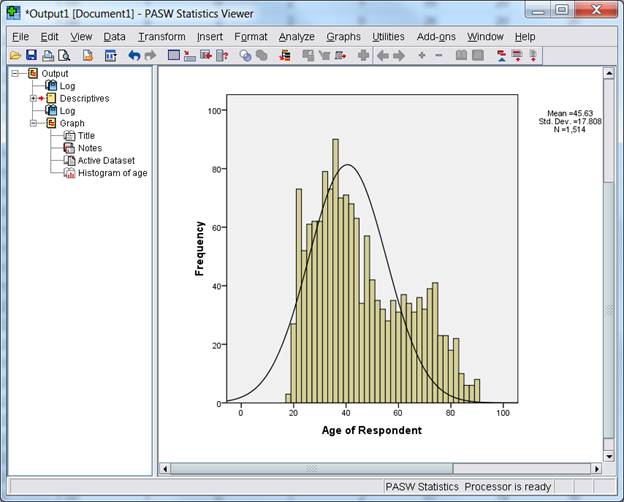Screen dimensions: 624x502
Task: Click the grayed Redo arrow icon
Action: click(150, 55)
